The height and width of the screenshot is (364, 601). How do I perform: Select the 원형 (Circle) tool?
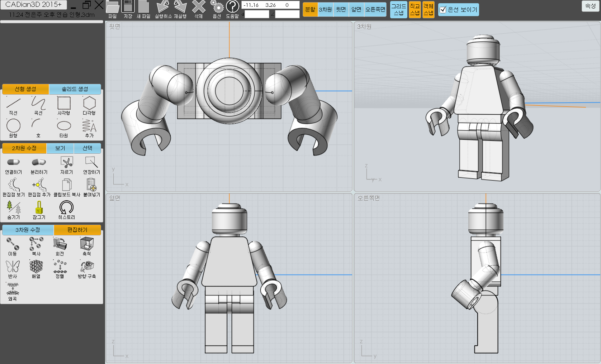[x=13, y=126]
